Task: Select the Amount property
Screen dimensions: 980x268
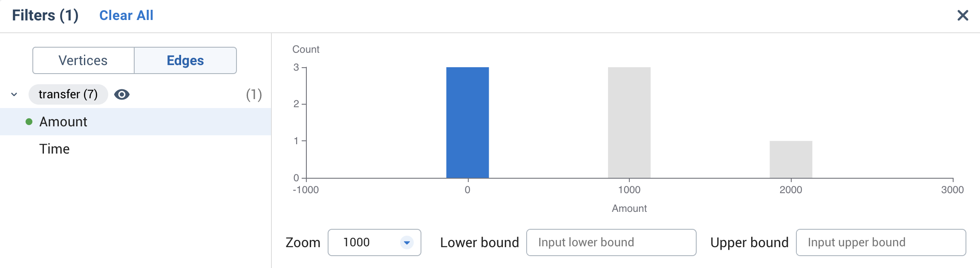Action: (x=63, y=122)
